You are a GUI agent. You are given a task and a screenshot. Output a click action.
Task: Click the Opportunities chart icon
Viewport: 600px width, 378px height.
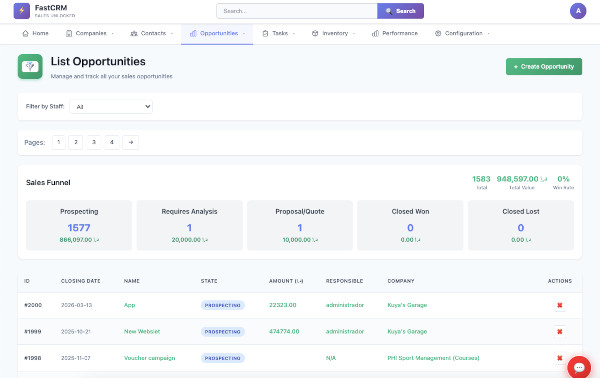click(x=193, y=33)
